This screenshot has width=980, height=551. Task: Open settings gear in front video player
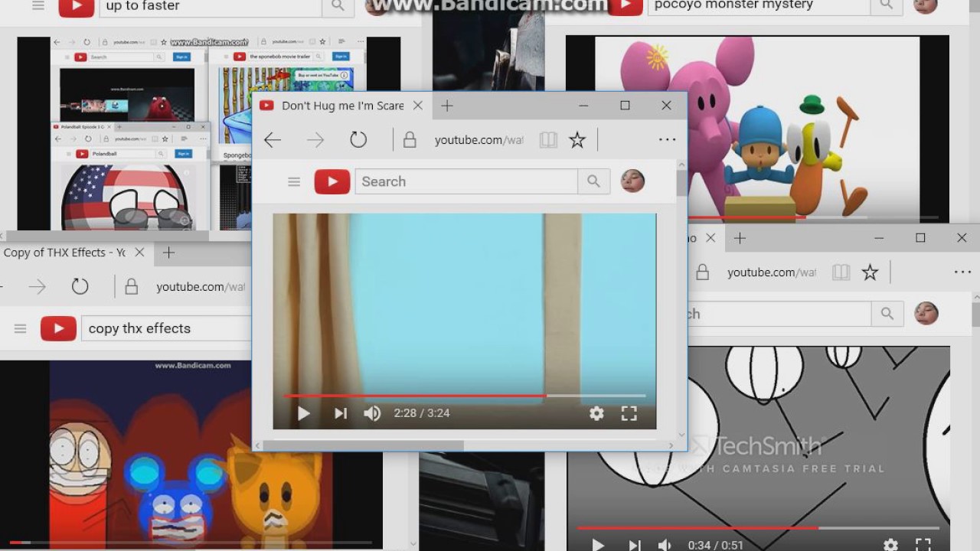click(596, 413)
